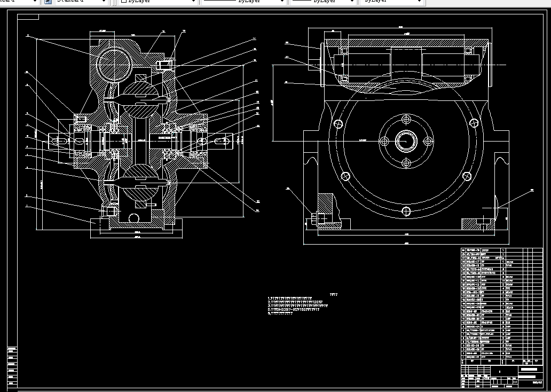Open the linetype ByLayer dropdown

point(244,2)
